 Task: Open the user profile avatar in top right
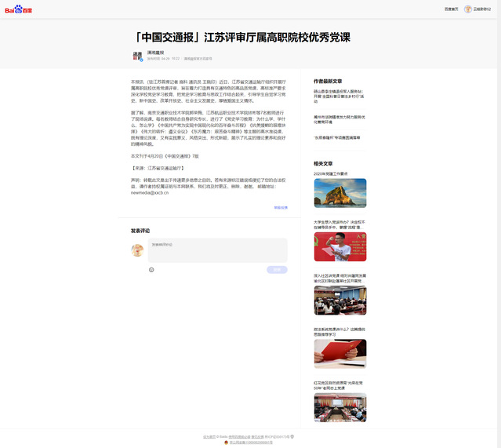468,9
